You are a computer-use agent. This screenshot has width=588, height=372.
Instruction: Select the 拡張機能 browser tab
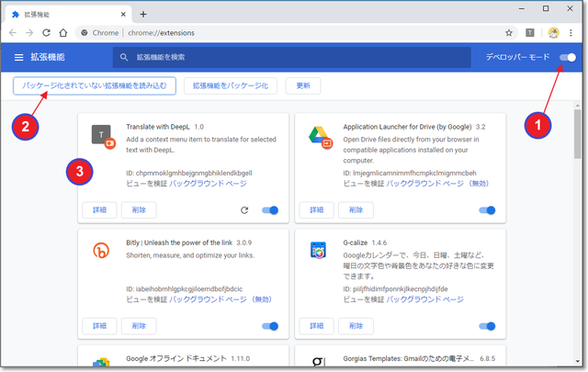[66, 13]
